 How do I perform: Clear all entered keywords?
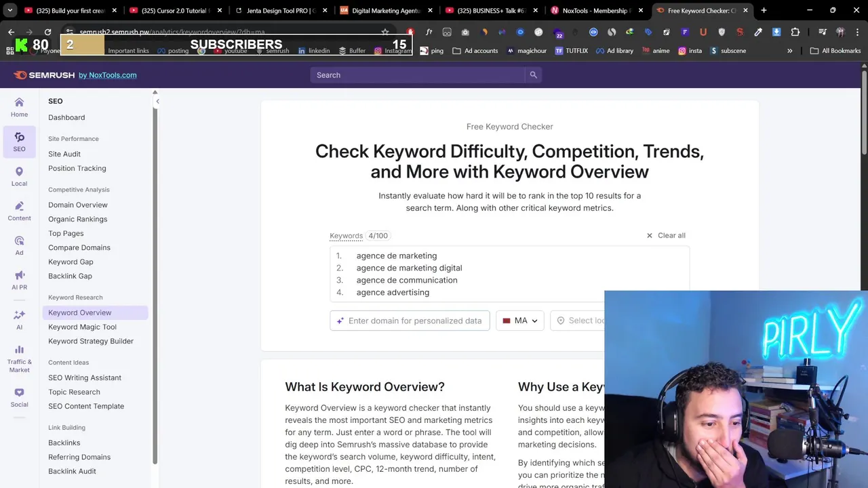click(x=666, y=235)
